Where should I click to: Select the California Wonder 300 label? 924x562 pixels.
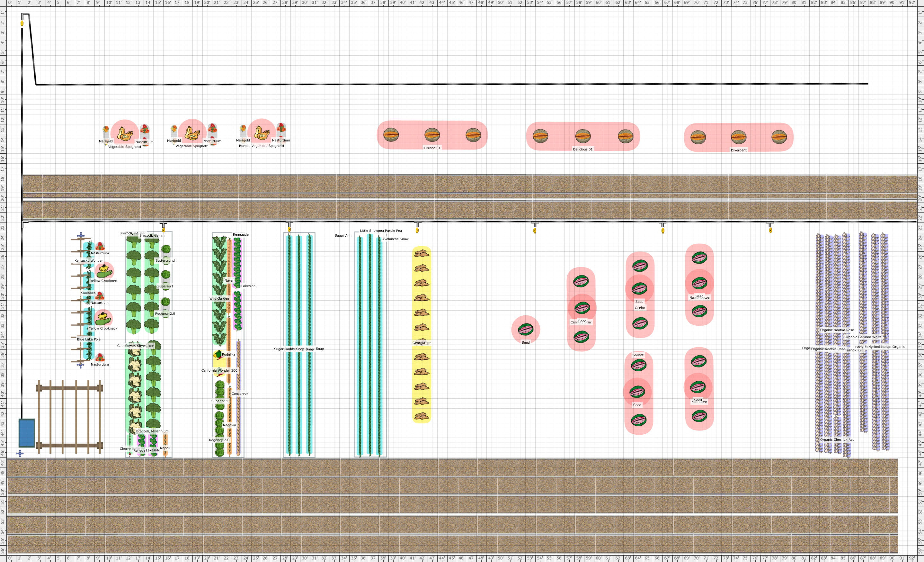219,370
